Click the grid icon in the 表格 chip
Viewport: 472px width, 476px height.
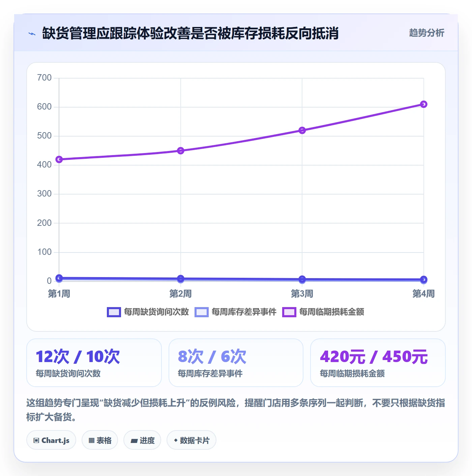pyautogui.click(x=91, y=441)
